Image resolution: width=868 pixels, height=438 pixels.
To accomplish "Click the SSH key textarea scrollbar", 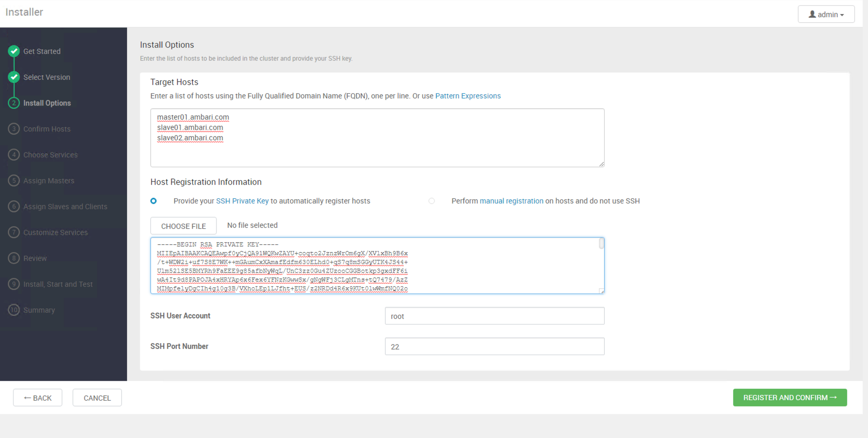I will (601, 244).
